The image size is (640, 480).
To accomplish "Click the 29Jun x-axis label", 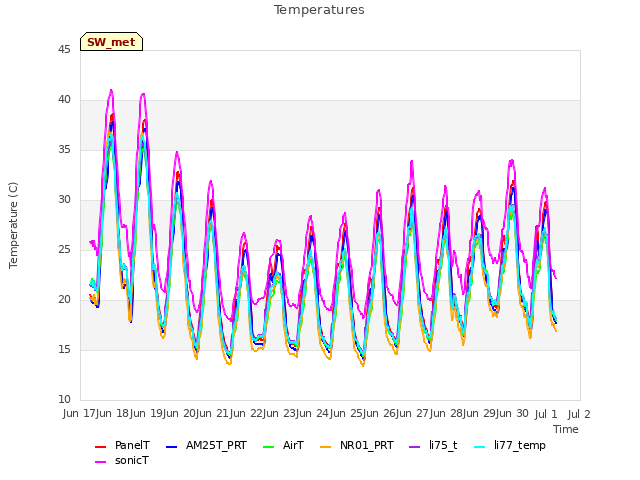I will tap(498, 414).
